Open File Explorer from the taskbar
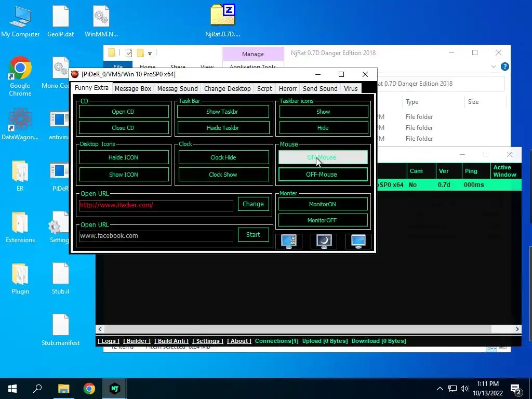The width and height of the screenshot is (532, 399). click(x=63, y=389)
